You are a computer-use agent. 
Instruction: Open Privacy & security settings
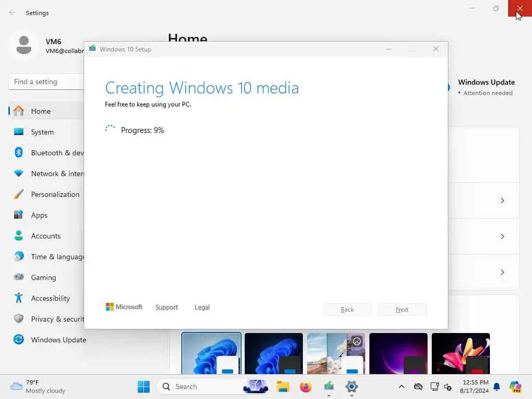click(46, 319)
